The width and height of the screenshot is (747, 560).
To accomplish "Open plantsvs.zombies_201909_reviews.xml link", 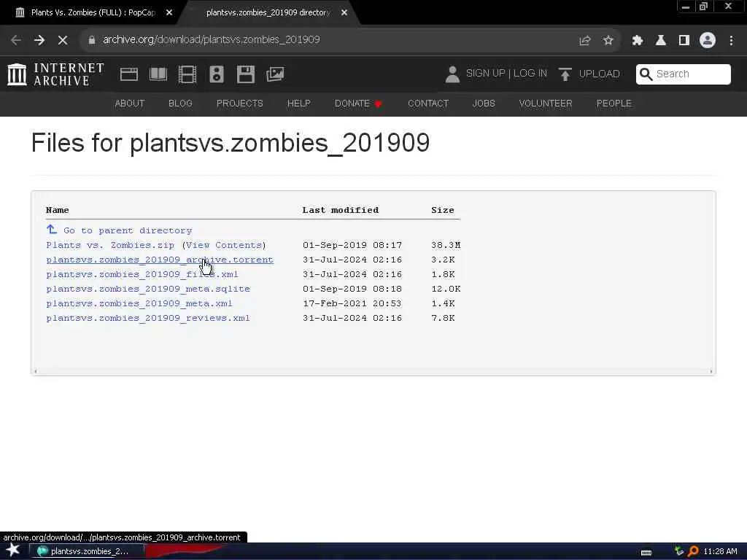I will (x=147, y=318).
